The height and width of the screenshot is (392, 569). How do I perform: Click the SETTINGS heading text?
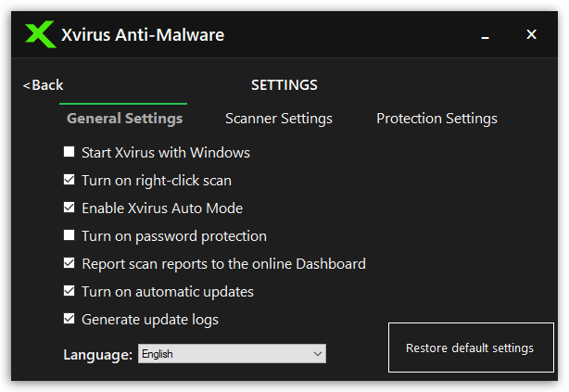(284, 85)
